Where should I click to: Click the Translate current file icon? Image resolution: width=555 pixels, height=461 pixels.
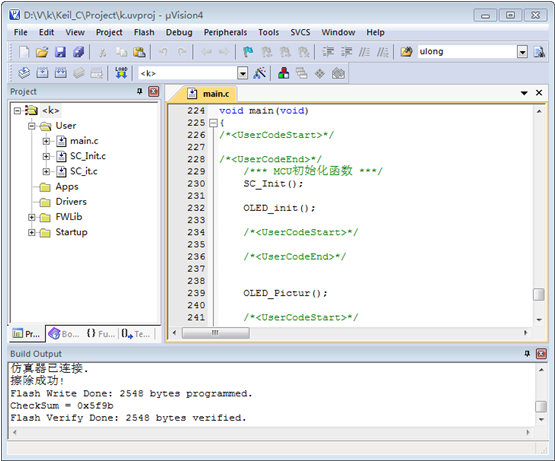[x=24, y=73]
